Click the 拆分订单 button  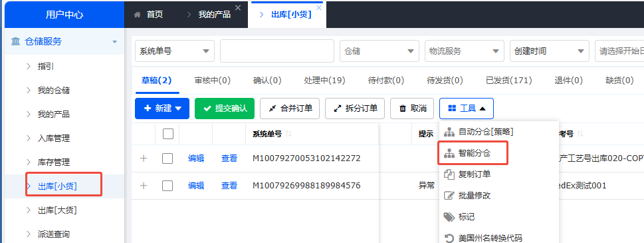[355, 109]
